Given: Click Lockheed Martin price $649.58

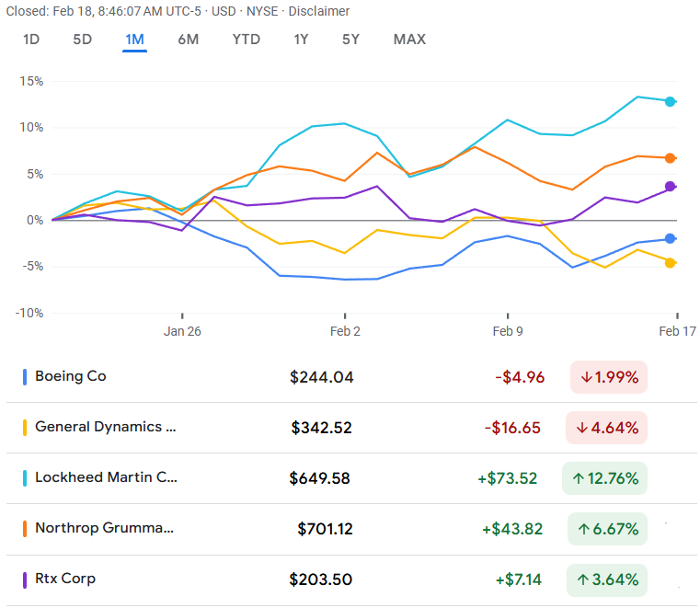Looking at the screenshot, I should tap(319, 478).
